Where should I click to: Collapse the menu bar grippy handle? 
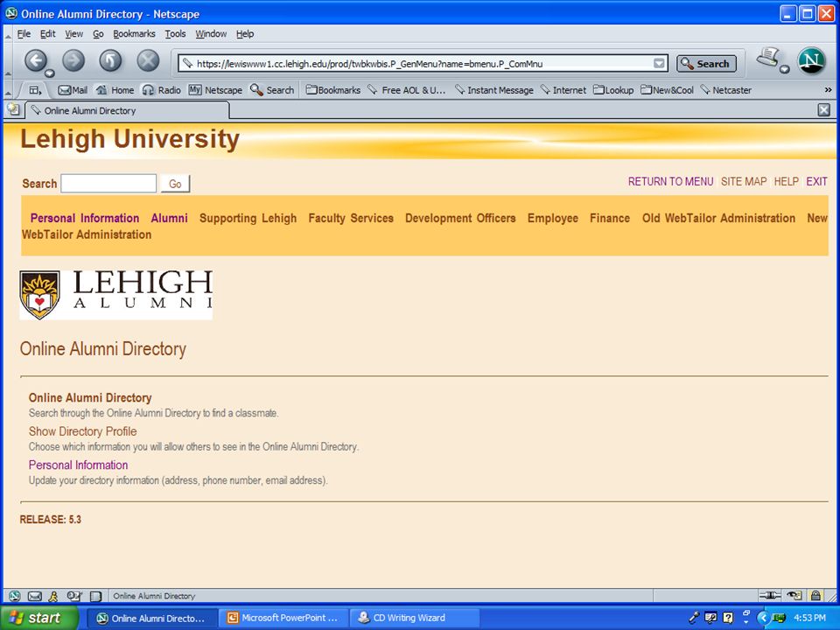coord(8,35)
